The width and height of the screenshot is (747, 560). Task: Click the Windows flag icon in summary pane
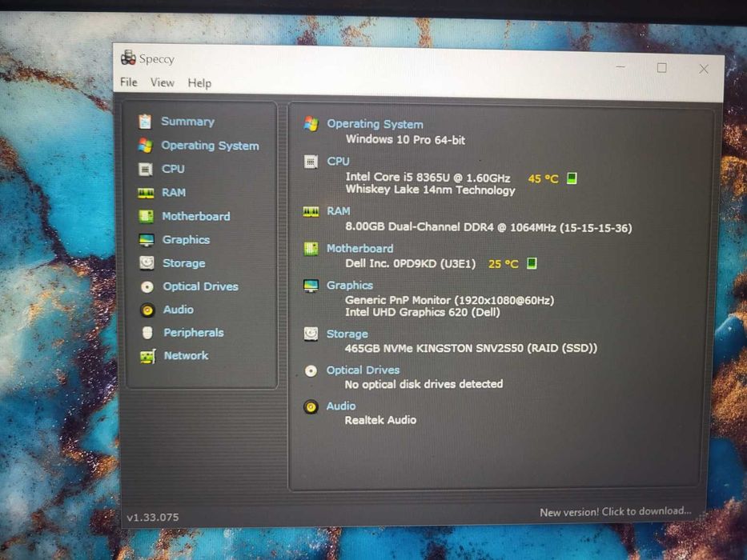(x=311, y=124)
